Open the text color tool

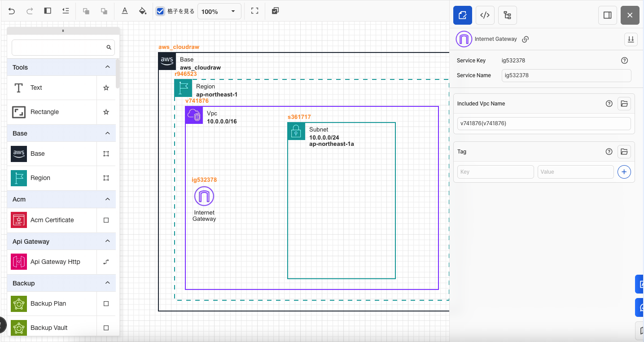(125, 11)
